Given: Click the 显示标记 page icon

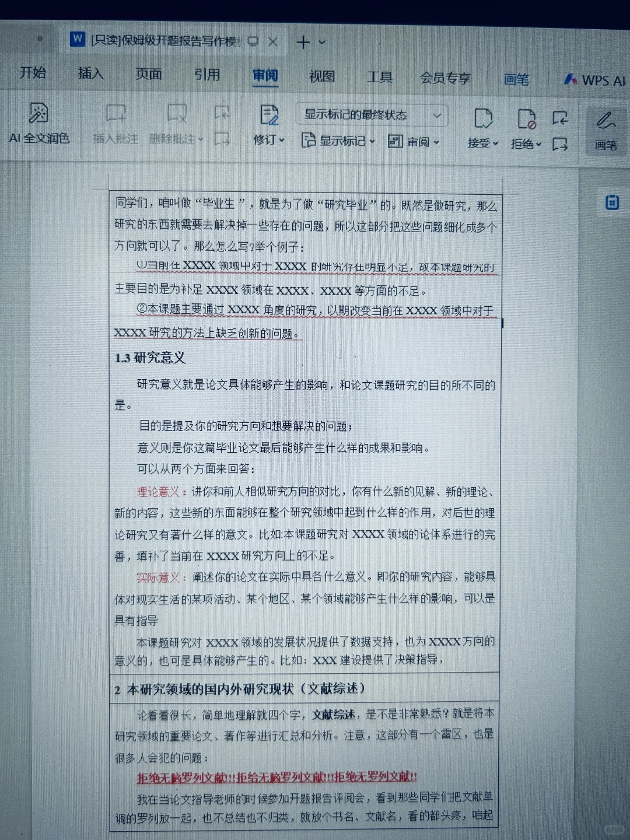Looking at the screenshot, I should (308, 139).
